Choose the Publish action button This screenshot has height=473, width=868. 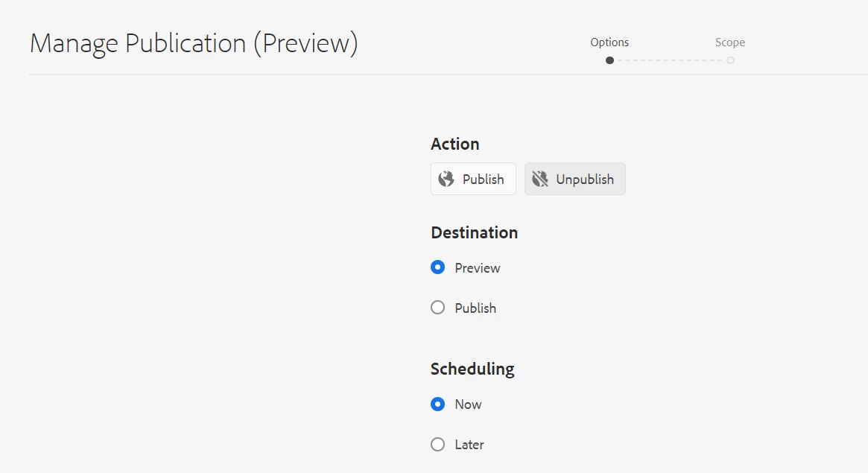click(473, 179)
